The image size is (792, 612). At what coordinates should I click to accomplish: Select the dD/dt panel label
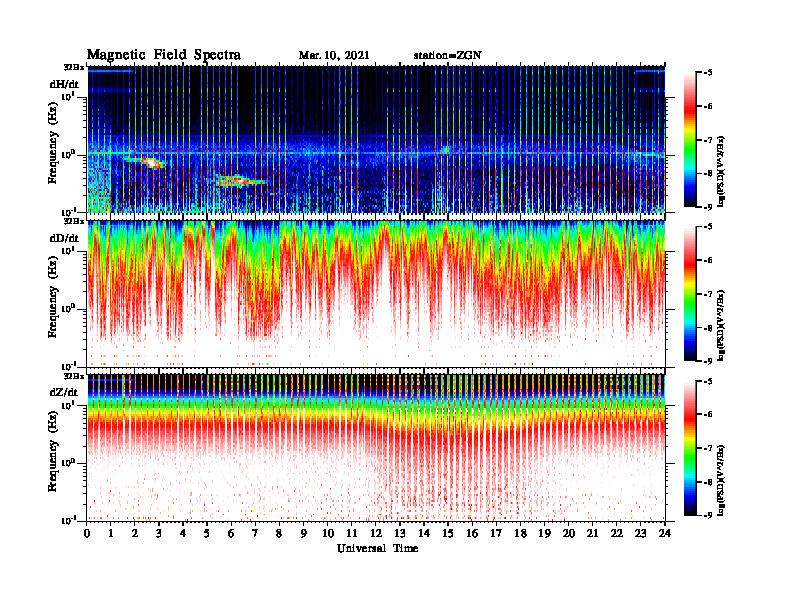click(x=64, y=238)
